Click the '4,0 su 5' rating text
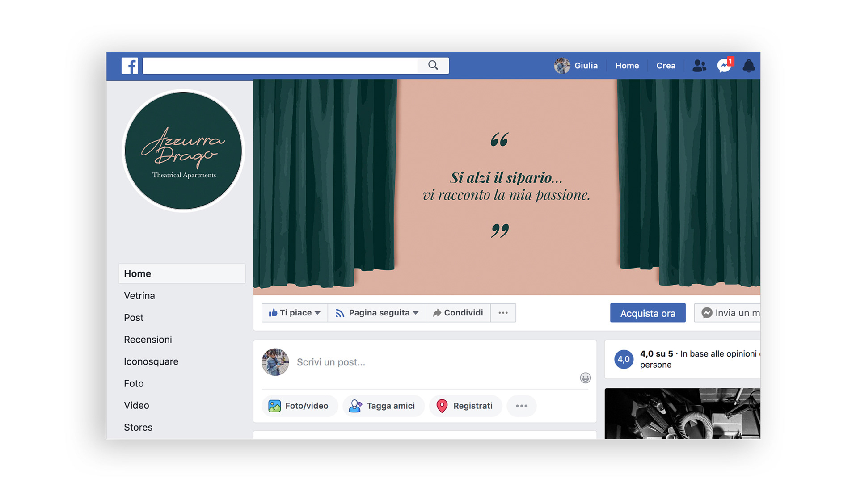Screen dimensions: 852x504 [656, 353]
